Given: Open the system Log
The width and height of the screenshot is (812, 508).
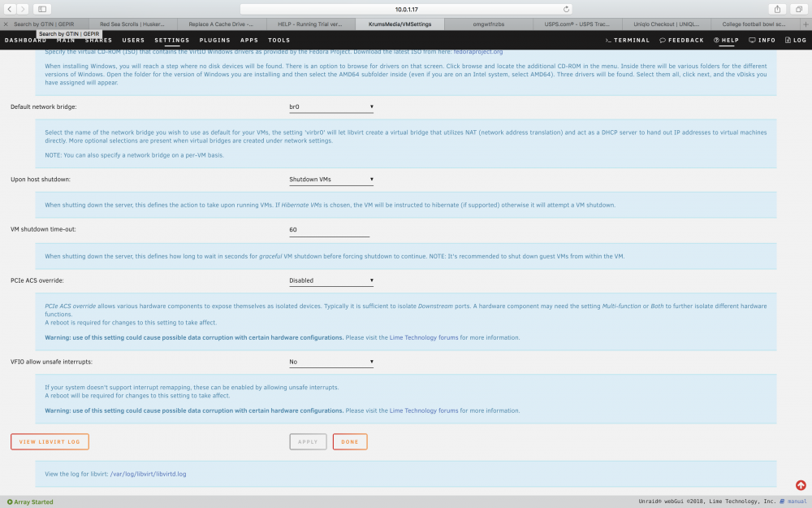Looking at the screenshot, I should [796, 40].
